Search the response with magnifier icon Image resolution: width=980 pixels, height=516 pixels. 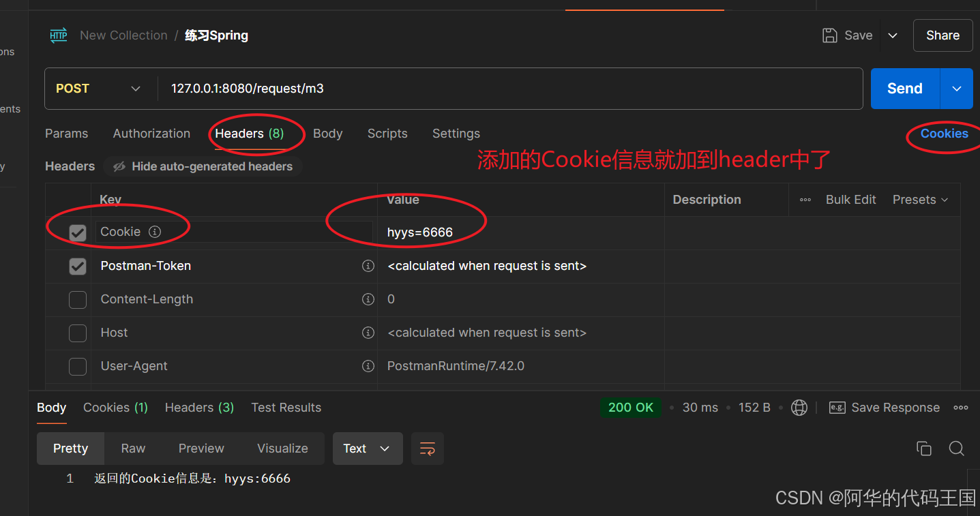point(957,449)
